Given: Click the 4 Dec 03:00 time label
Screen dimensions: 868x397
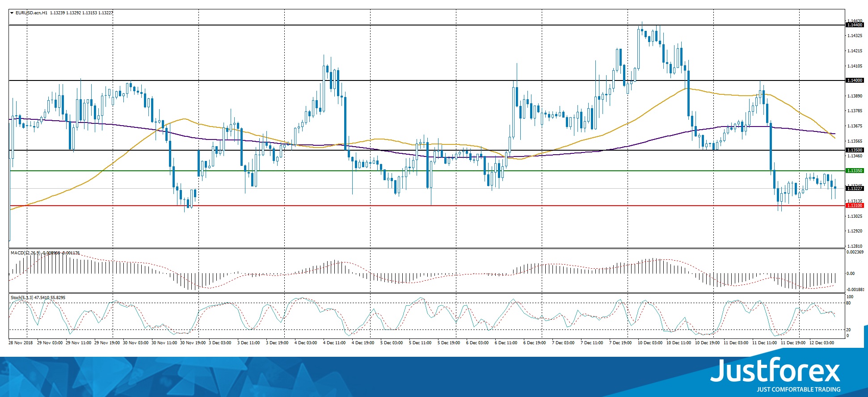Looking at the screenshot, I should 306,343.
